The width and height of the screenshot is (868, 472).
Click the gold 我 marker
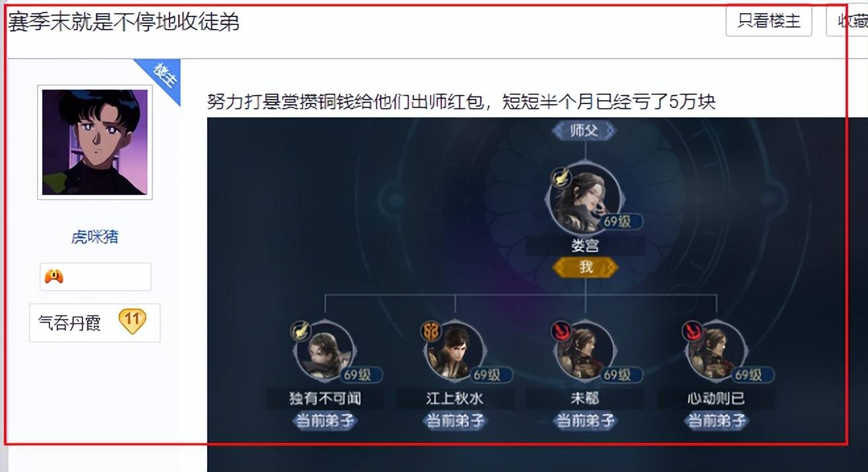(x=586, y=267)
